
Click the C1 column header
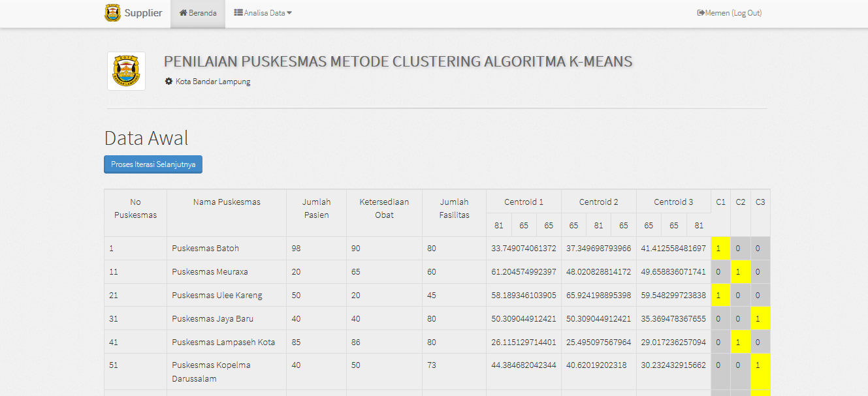[721, 213]
